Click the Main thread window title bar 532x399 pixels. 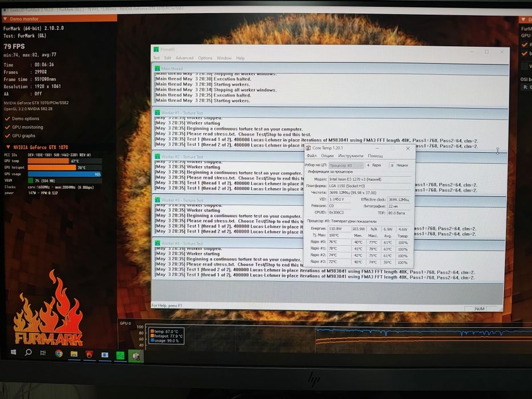[x=331, y=68]
